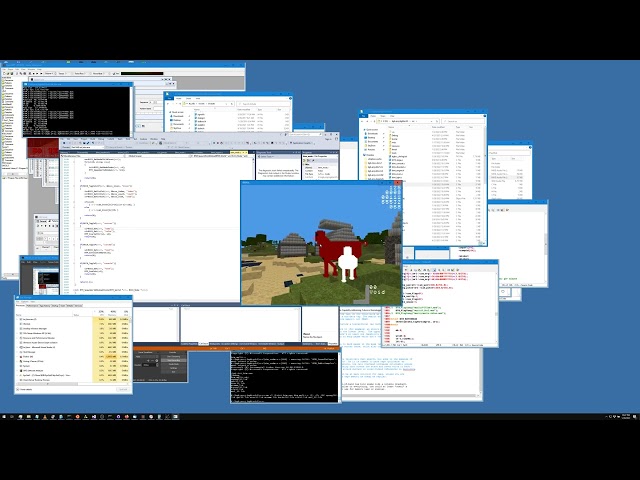640x480 pixels.
Task: Open the Windows Start menu
Action: (x=4, y=417)
